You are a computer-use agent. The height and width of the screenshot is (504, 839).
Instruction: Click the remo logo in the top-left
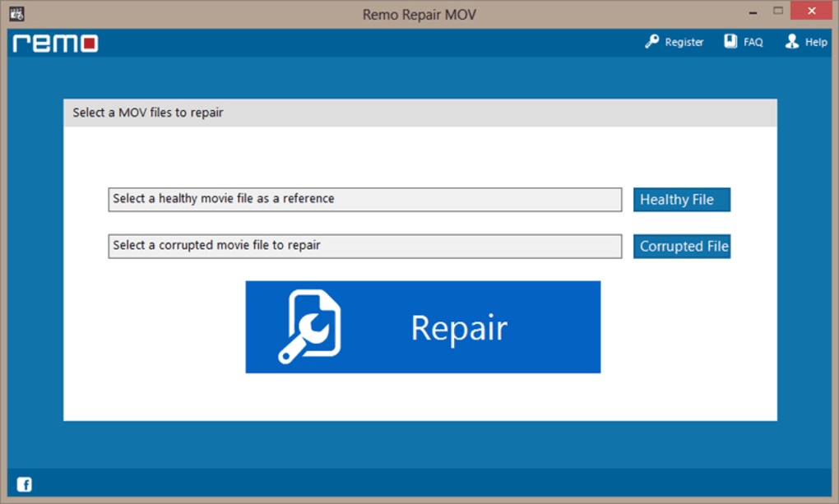pyautogui.click(x=53, y=44)
